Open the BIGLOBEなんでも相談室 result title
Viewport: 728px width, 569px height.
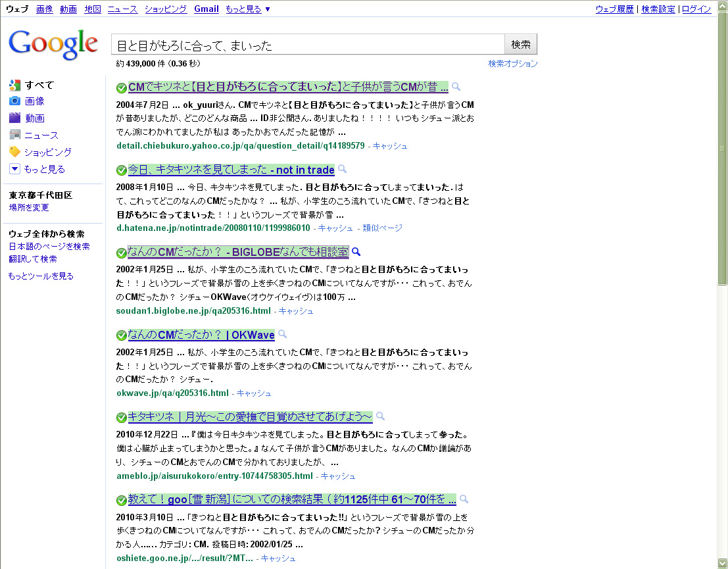tap(238, 252)
